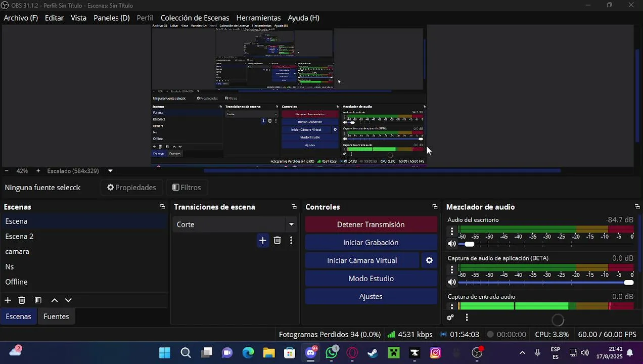Open the Paneles menu

click(112, 18)
